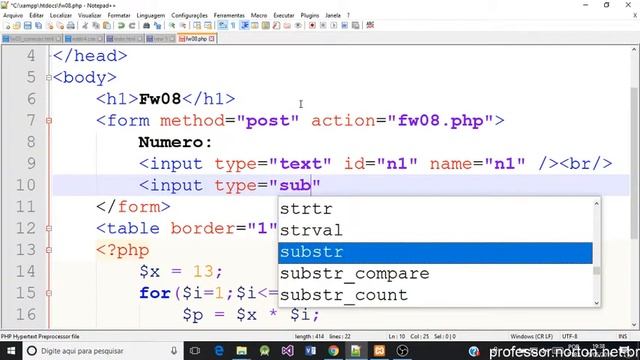640x360 pixels.
Task: Click the Paste toolbar icon
Action: pyautogui.click(x=107, y=25)
